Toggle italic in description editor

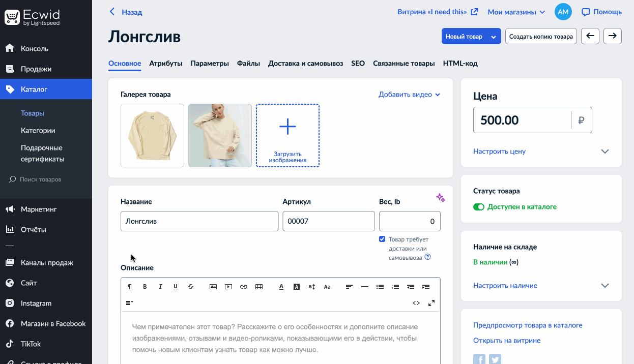coord(160,287)
